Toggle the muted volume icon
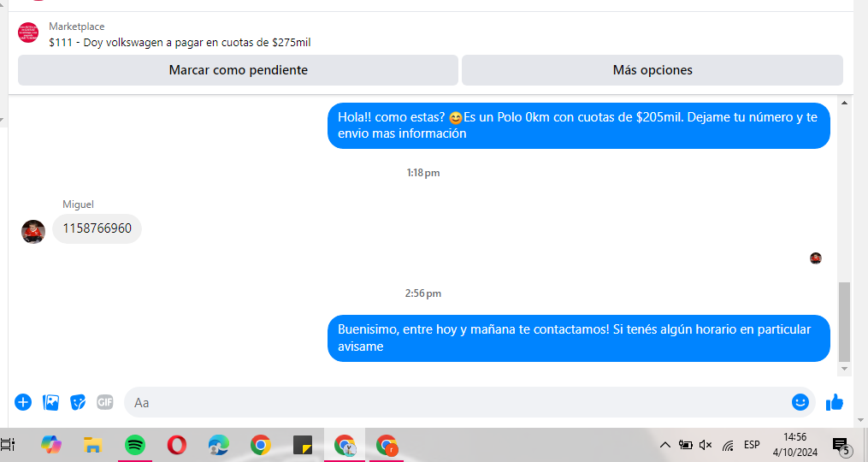868x462 pixels. click(706, 445)
